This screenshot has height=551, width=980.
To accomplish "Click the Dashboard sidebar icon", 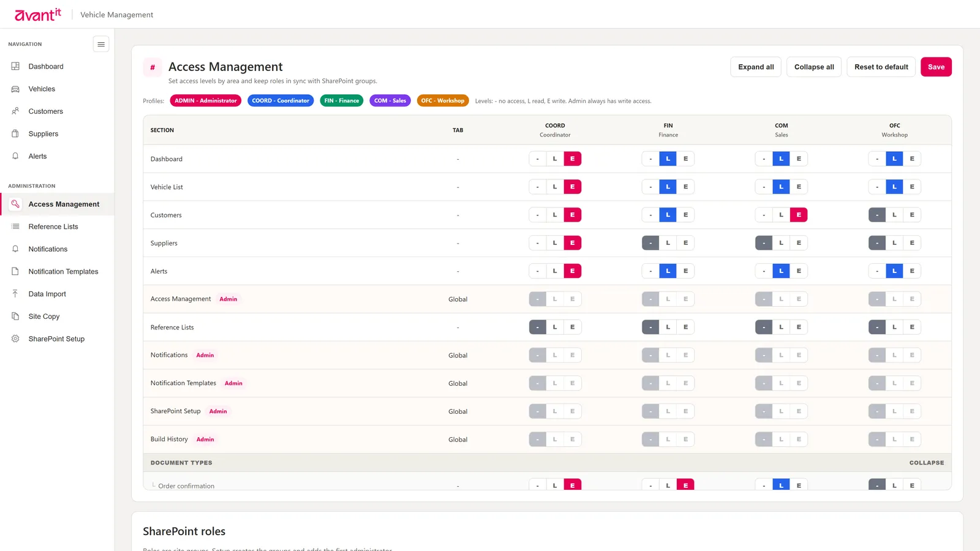I will pyautogui.click(x=15, y=66).
